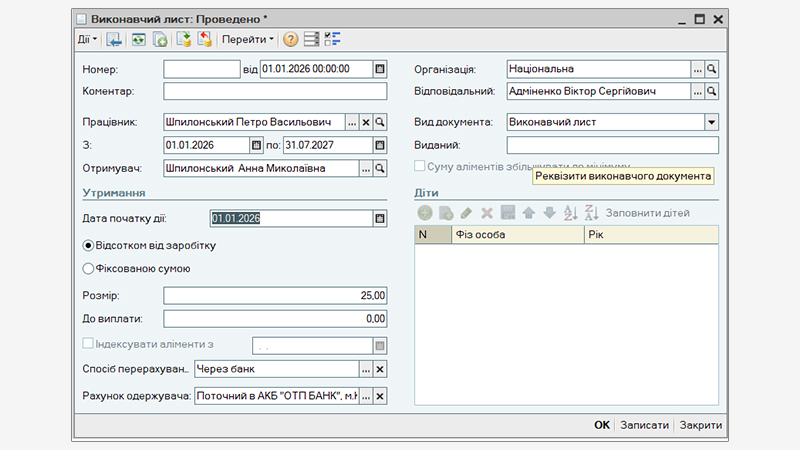This screenshot has width=800, height=450.
Task: Click the refresh icon in toolbar
Action: (x=138, y=40)
